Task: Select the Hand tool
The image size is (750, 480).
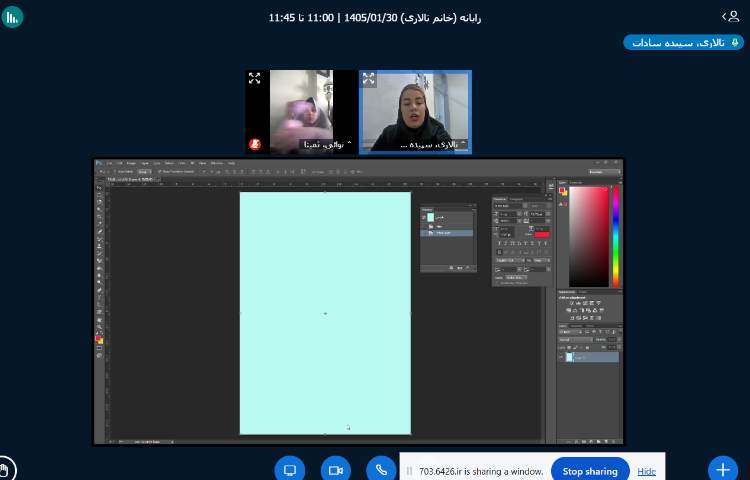Action: pos(99,319)
